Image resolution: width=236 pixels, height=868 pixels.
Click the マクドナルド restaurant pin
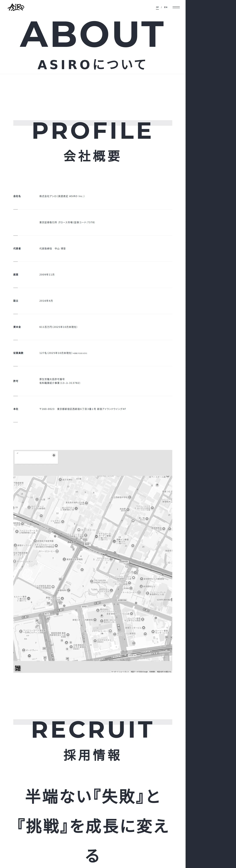(x=111, y=559)
